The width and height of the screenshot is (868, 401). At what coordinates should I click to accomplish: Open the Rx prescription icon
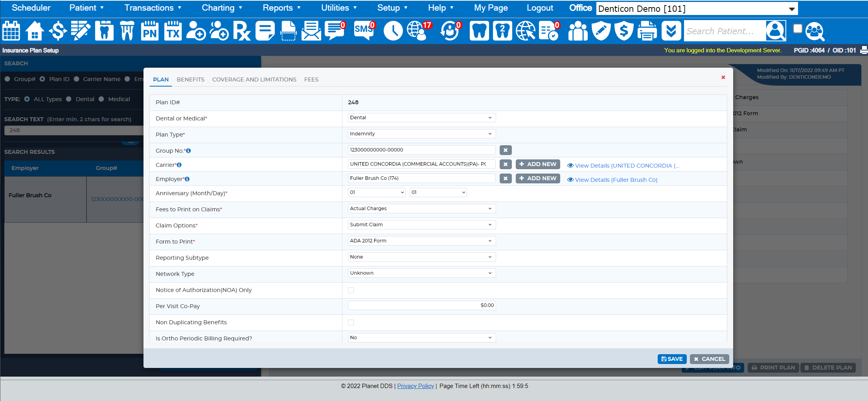point(242,31)
